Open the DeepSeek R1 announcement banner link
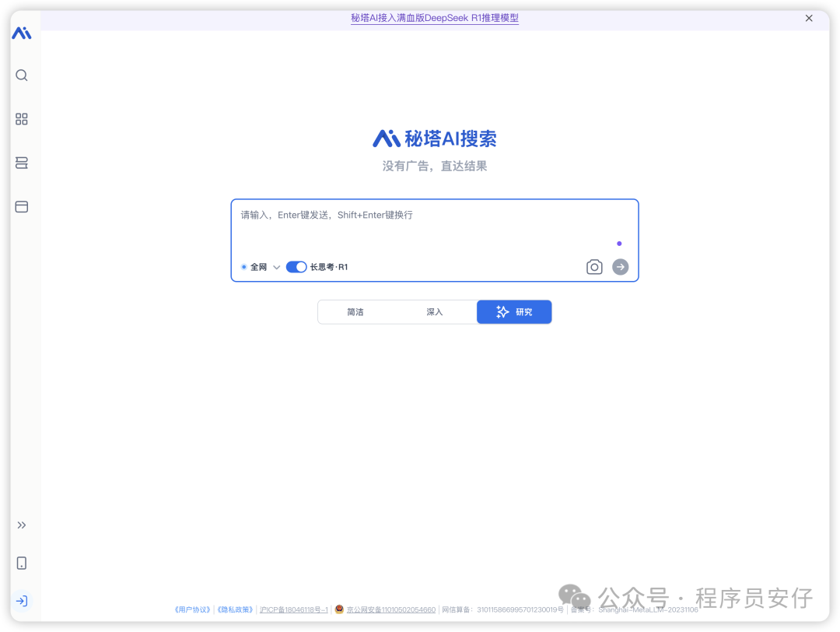This screenshot has height=632, width=840. (435, 18)
